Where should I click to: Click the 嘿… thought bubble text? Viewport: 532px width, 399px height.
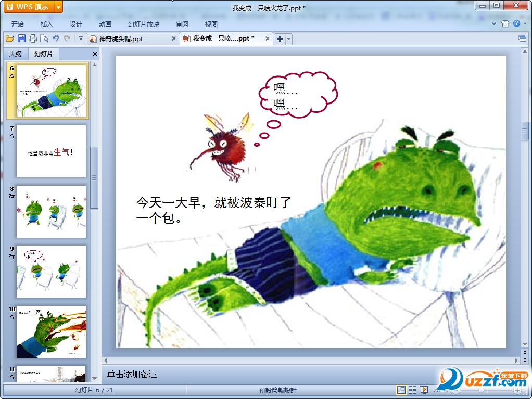pos(286,96)
